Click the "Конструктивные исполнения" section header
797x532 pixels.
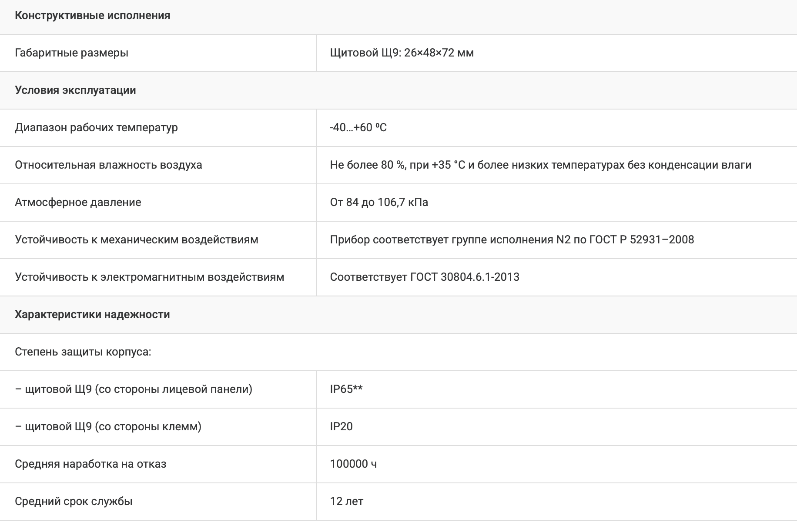[92, 16]
